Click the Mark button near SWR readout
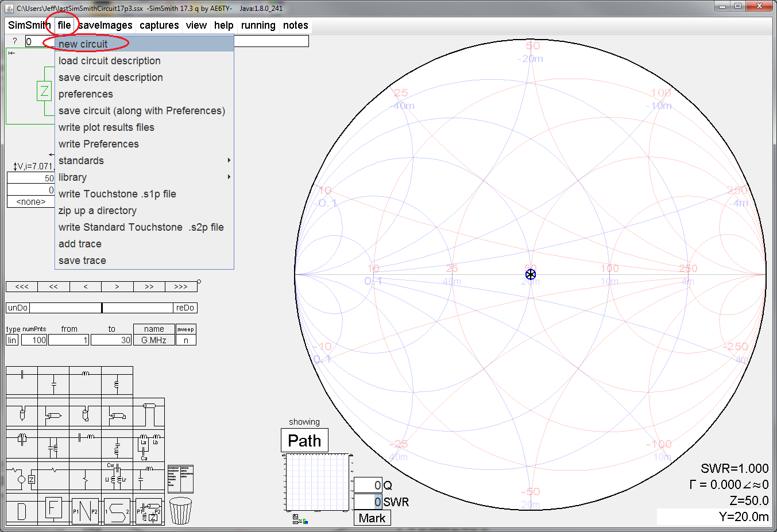777x532 pixels. pos(372,518)
